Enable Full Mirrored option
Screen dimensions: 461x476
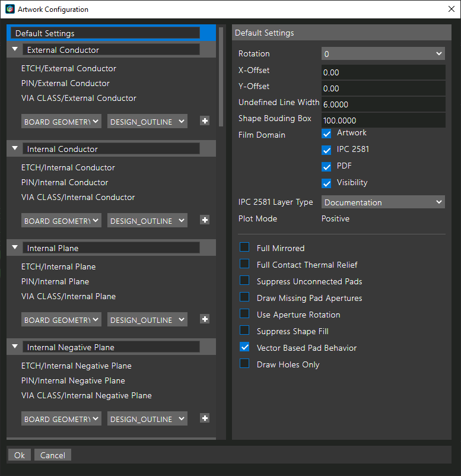[x=244, y=247]
